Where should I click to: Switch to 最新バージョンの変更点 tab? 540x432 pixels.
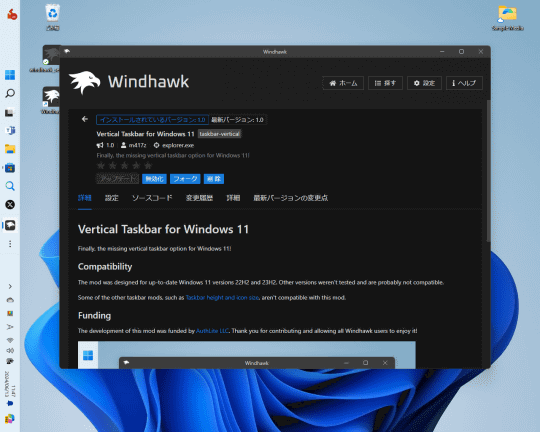point(291,198)
